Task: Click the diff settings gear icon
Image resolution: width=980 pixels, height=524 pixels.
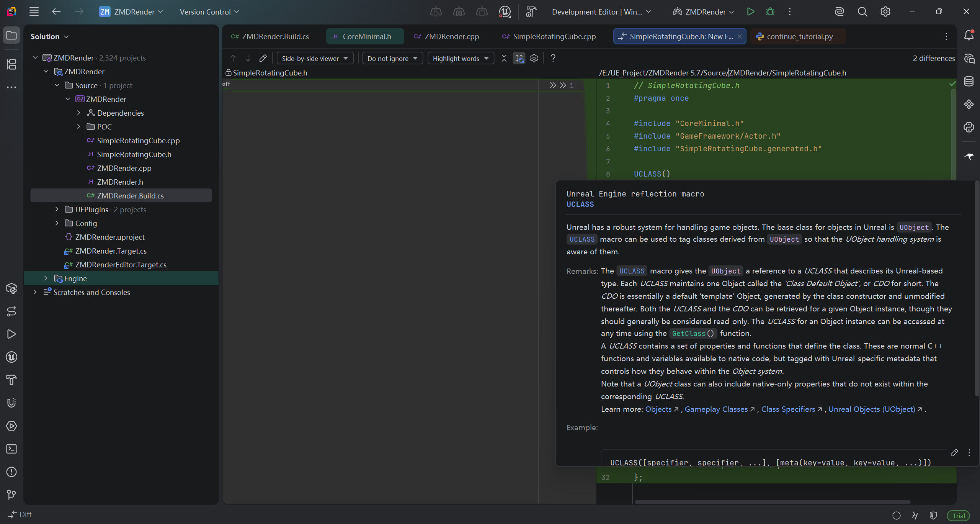Action: coord(534,58)
